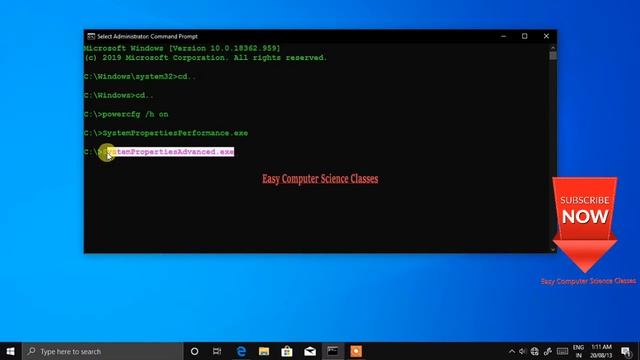The image size is (640, 360).
Task: Switch ENG IN input language
Action: click(578, 351)
